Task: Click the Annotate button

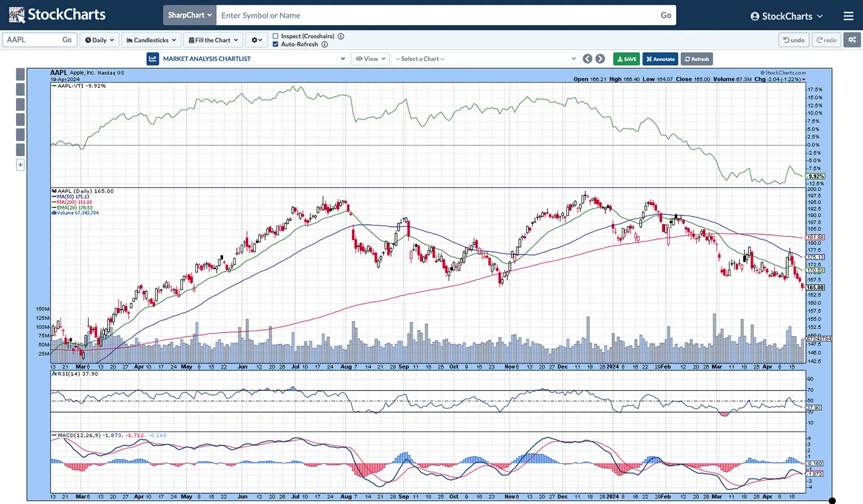Action: click(660, 59)
